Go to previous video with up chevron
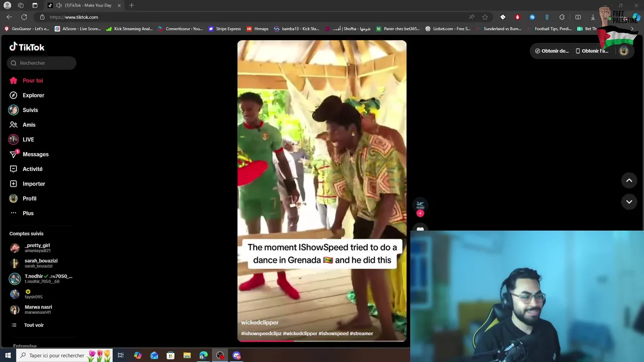Image resolution: width=644 pixels, height=362 pixels. (x=629, y=180)
